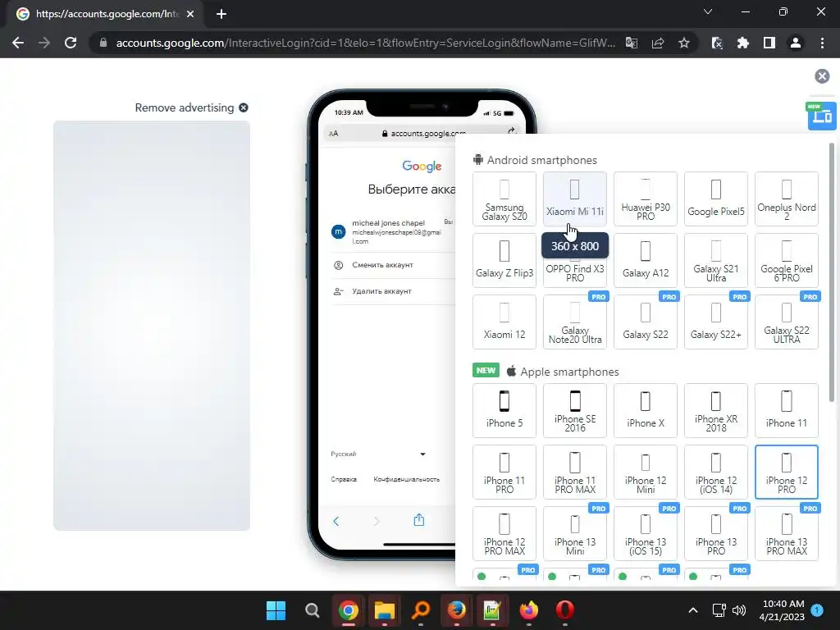The width and height of the screenshot is (840, 630).
Task: Click the Chrome address bar
Action: coord(365,43)
